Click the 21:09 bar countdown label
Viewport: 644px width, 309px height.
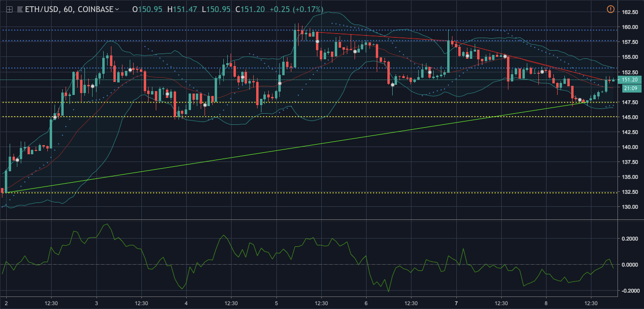630,88
